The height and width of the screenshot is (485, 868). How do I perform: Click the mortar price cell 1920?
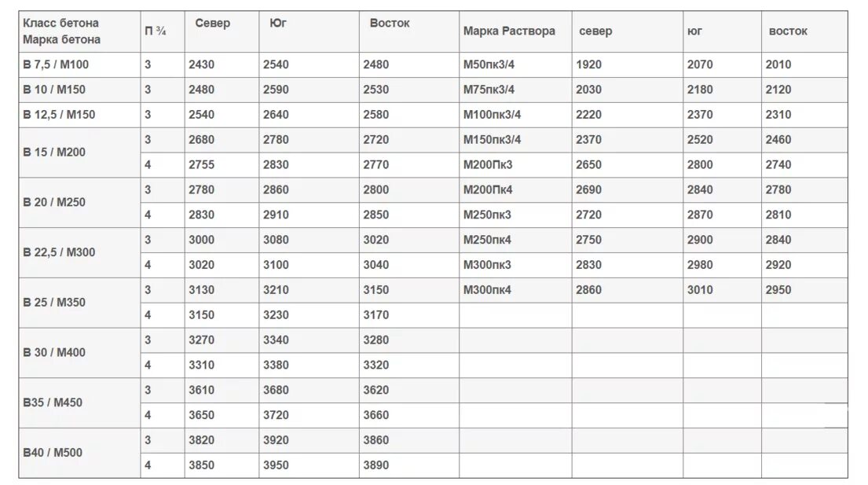click(x=627, y=64)
